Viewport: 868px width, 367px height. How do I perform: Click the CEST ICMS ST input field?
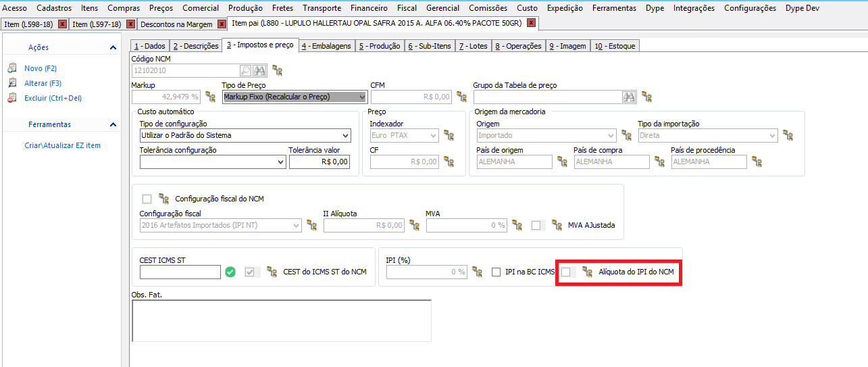pos(180,272)
